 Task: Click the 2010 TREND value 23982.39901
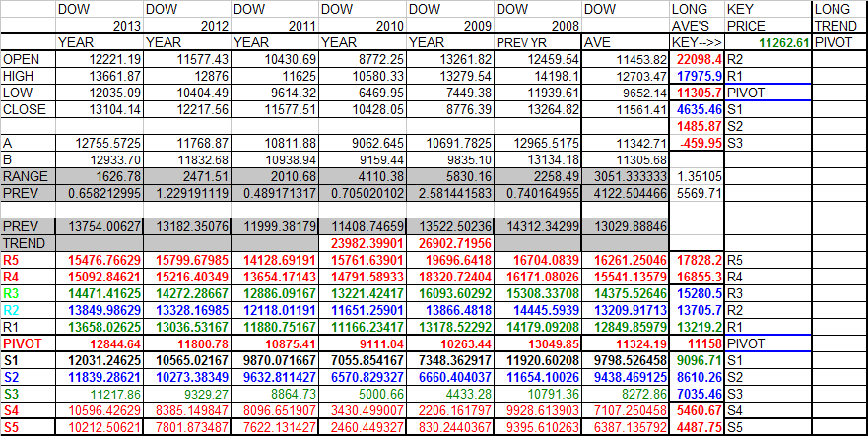(363, 243)
